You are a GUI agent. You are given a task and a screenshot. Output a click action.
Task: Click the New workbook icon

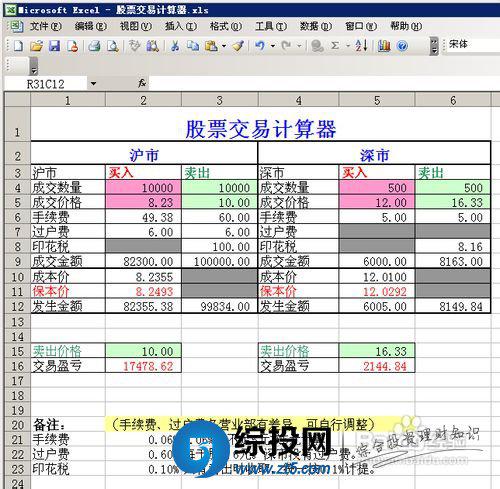click(x=18, y=46)
